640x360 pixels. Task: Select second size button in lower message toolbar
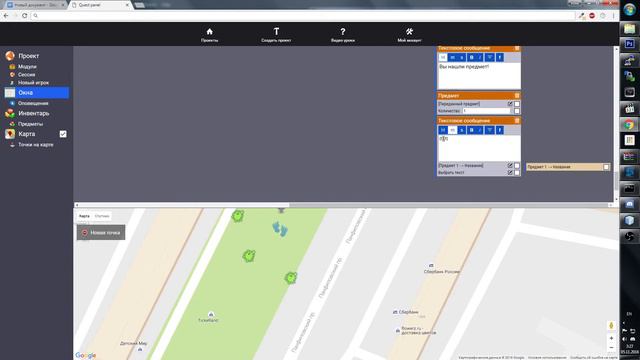point(452,130)
